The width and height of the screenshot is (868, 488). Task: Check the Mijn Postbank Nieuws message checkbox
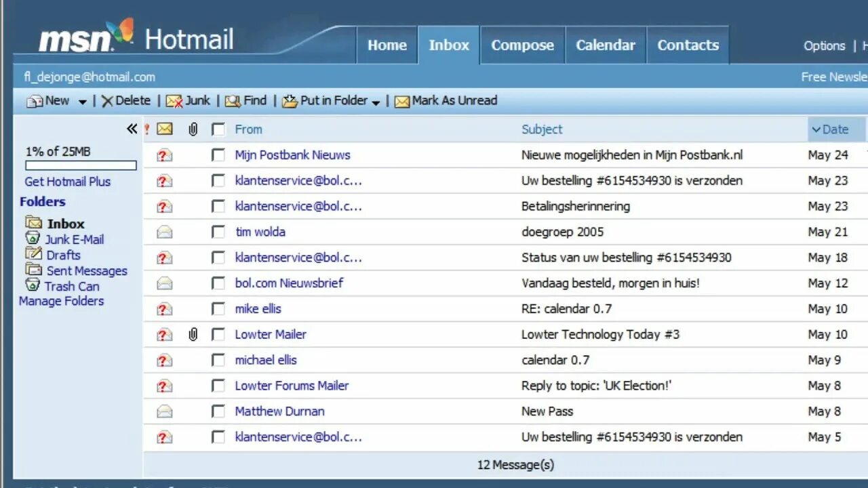click(218, 155)
